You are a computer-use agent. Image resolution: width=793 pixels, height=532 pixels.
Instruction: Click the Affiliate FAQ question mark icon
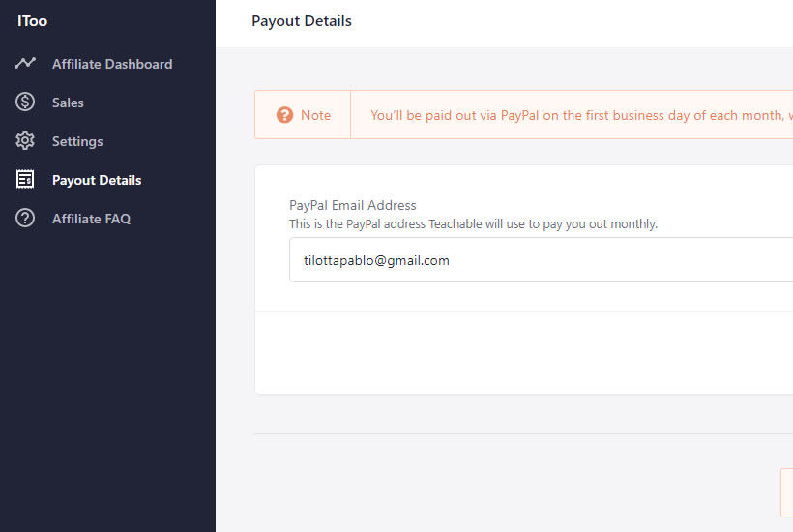(x=25, y=218)
